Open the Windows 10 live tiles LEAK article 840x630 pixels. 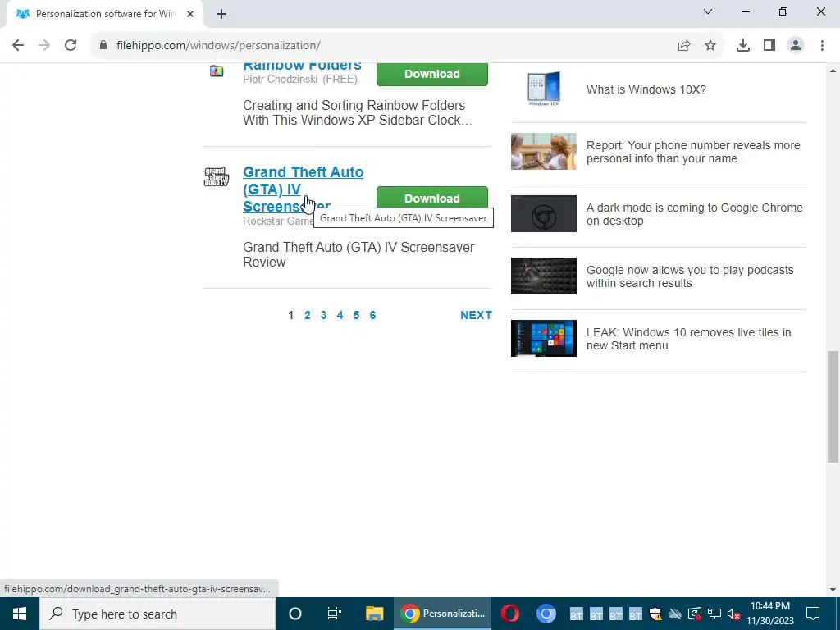coord(688,339)
